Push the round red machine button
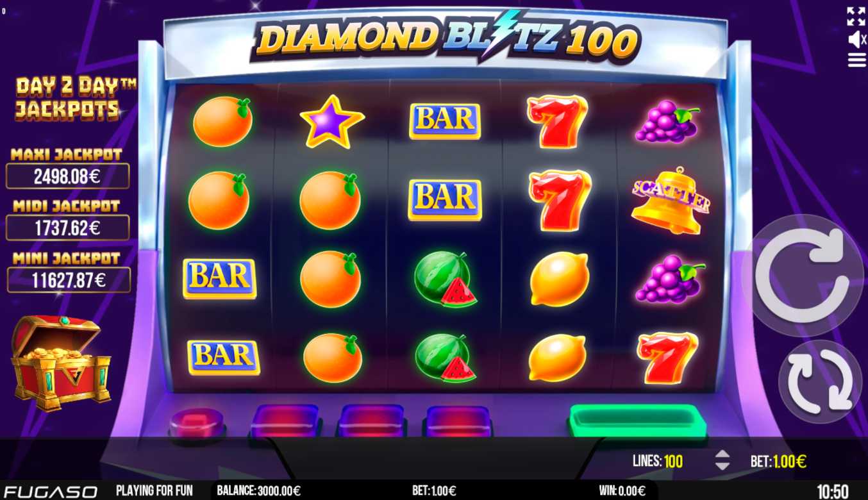Viewport: 868px width, 500px height. pyautogui.click(x=196, y=422)
